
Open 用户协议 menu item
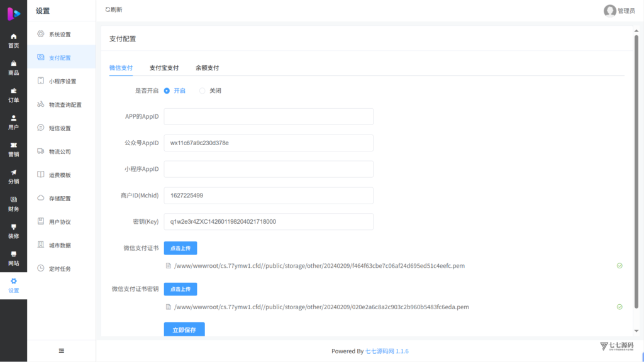click(x=62, y=222)
